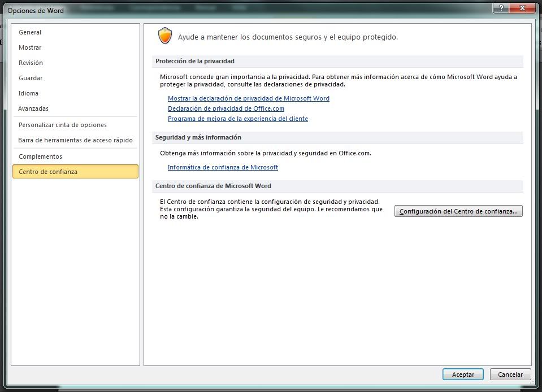Follow the Informática de confianza de Microsoft link
This screenshot has height=392, width=542.
223,168
